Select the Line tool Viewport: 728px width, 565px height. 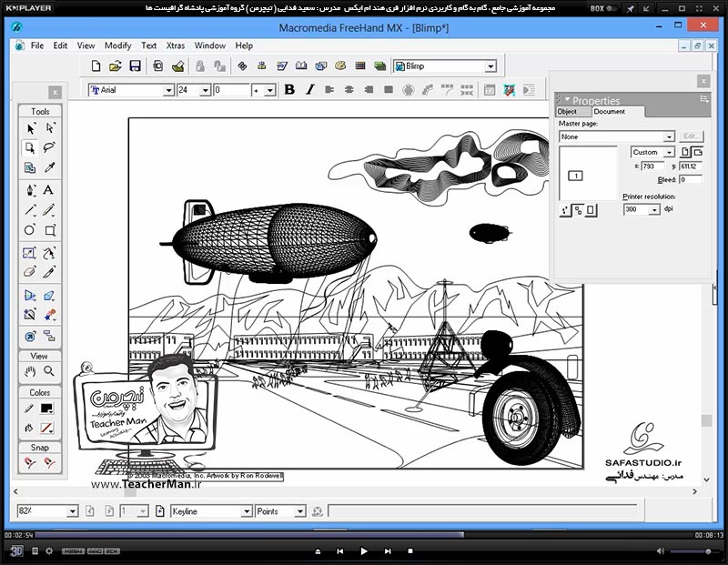coord(31,210)
